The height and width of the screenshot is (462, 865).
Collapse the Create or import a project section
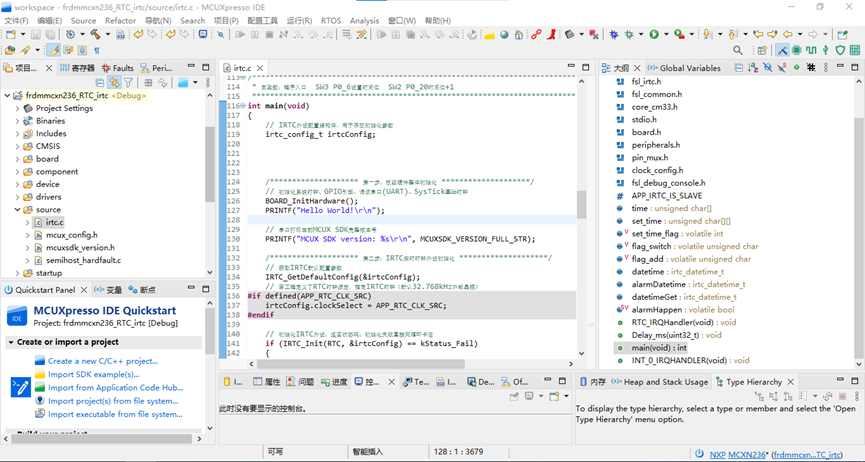click(x=10, y=342)
